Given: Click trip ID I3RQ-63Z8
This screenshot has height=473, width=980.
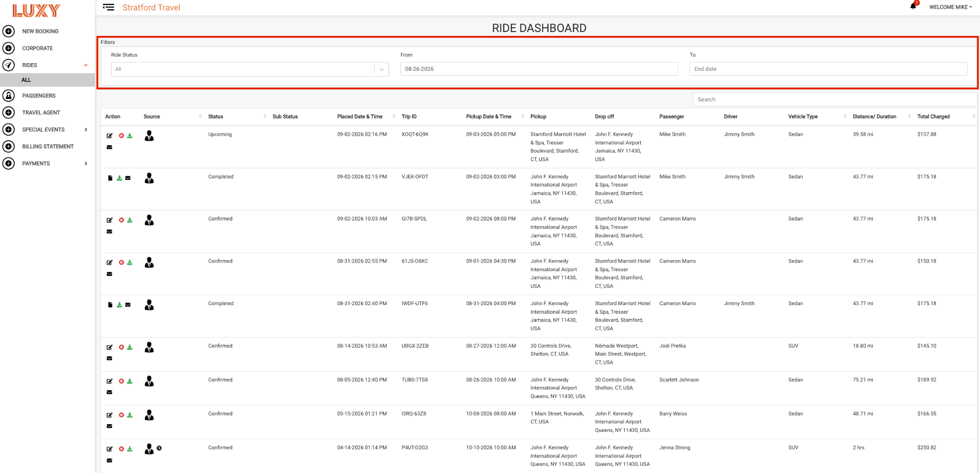Looking at the screenshot, I should 414,414.
